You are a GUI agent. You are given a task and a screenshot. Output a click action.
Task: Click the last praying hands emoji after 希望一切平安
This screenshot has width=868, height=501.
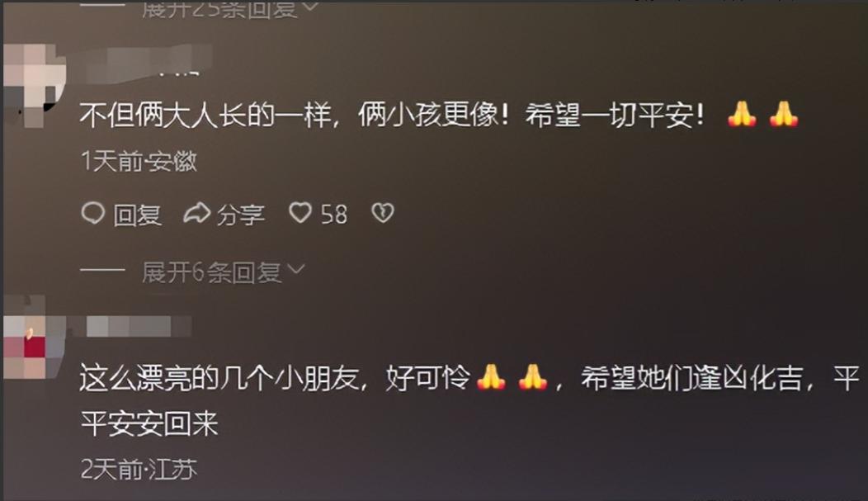pyautogui.click(x=783, y=115)
